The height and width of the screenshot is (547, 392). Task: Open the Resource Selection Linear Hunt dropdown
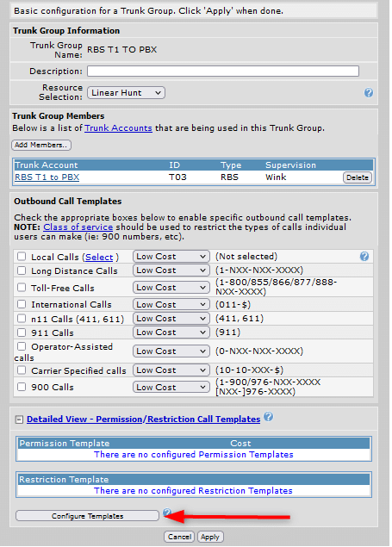[x=126, y=93]
